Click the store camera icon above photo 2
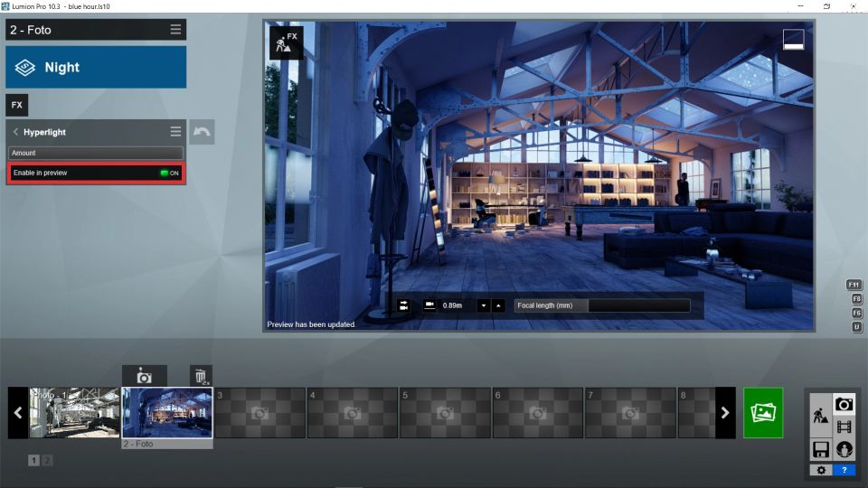This screenshot has height=488, width=868. pos(144,376)
